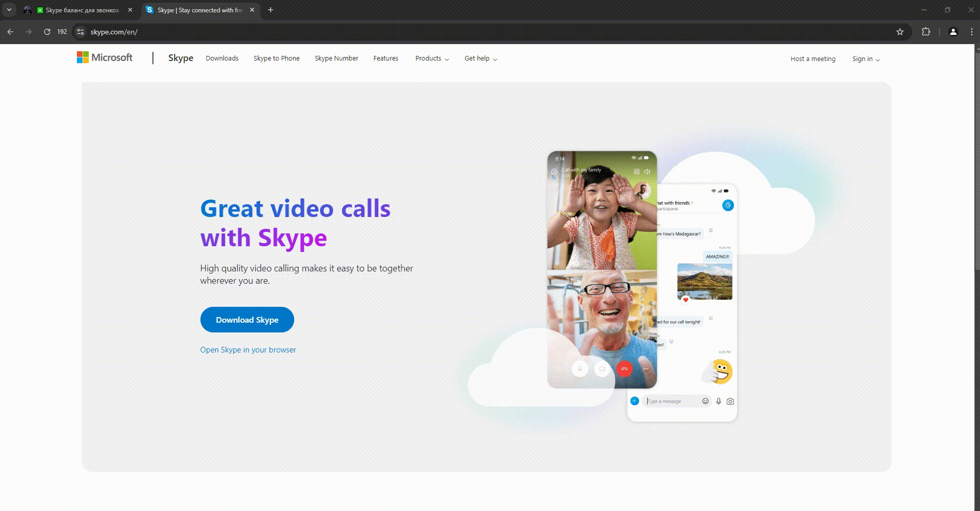Click the landscape photo in chat
Image resolution: width=980 pixels, height=511 pixels.
tap(705, 281)
